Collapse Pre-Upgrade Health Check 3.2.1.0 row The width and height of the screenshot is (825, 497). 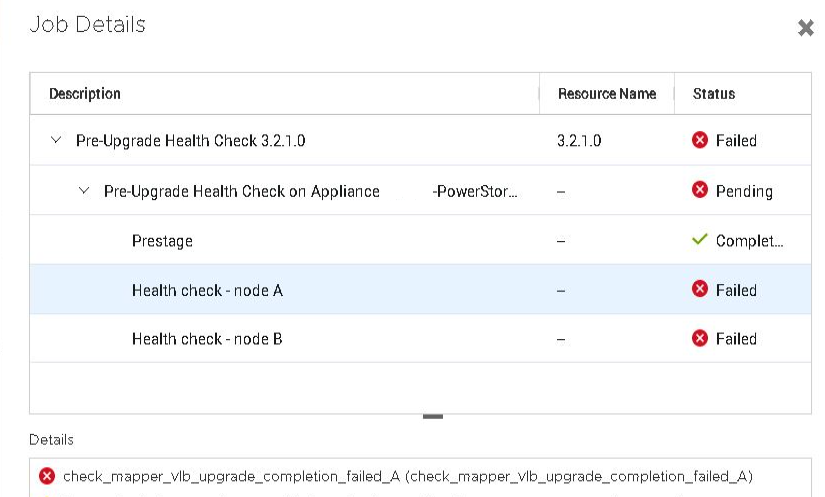click(56, 141)
